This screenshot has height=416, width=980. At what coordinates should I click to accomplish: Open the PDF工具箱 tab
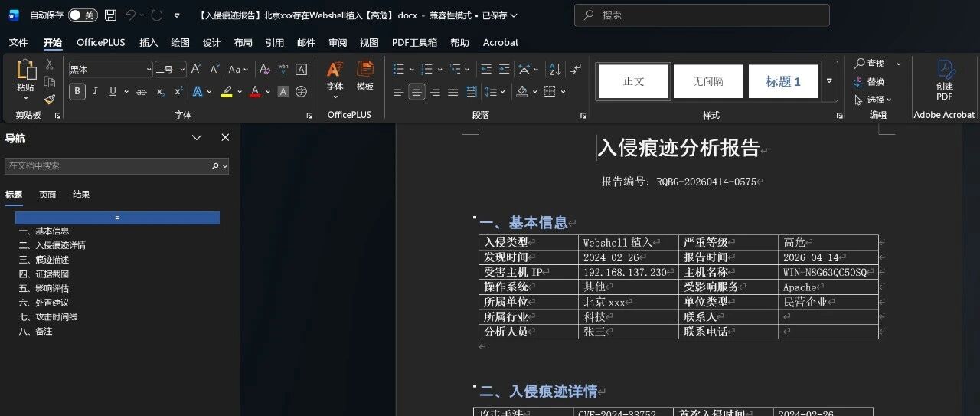414,43
